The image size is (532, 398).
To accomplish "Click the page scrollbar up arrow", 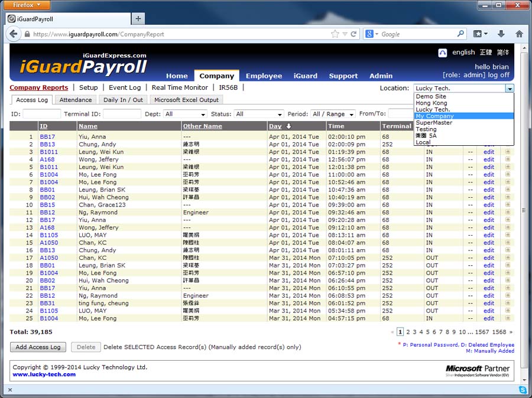I will (524, 48).
